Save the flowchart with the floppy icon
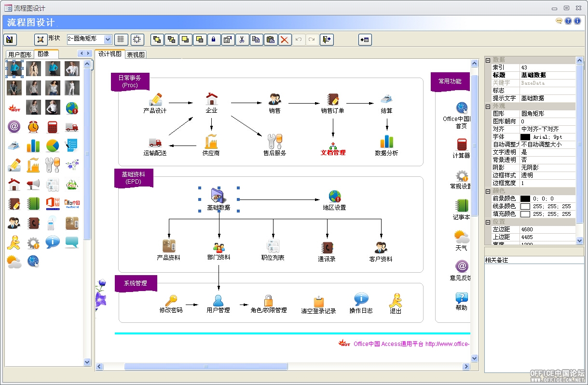 [x=10, y=40]
